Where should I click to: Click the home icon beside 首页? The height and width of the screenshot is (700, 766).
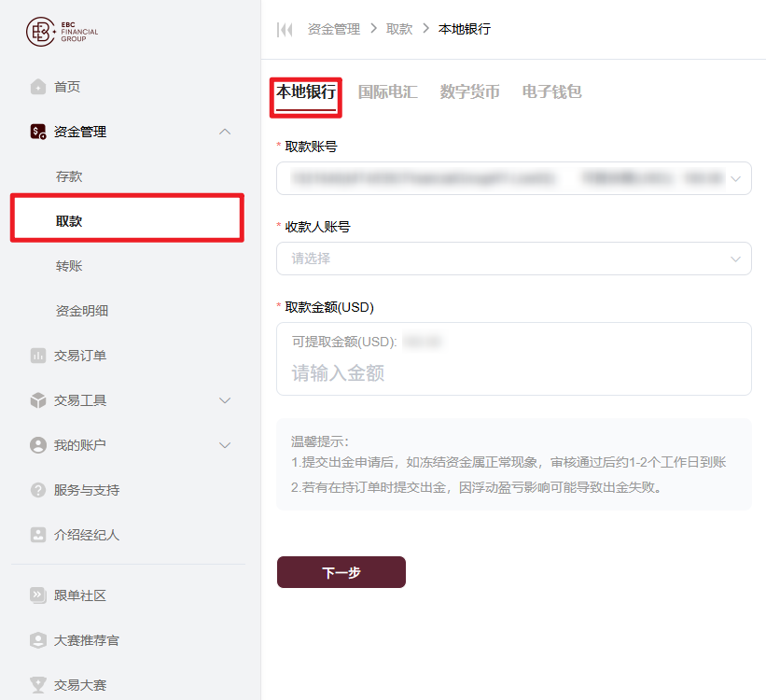[x=38, y=87]
